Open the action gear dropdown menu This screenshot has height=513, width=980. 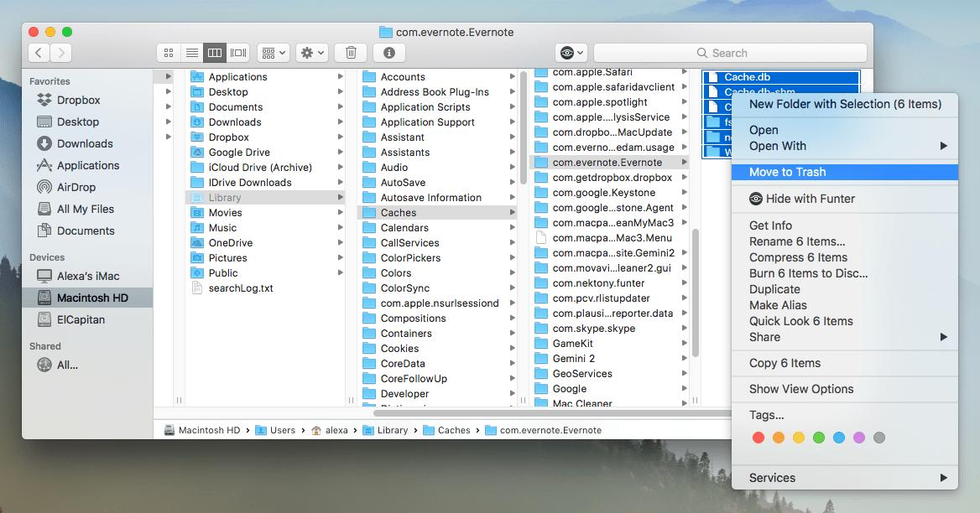point(310,52)
